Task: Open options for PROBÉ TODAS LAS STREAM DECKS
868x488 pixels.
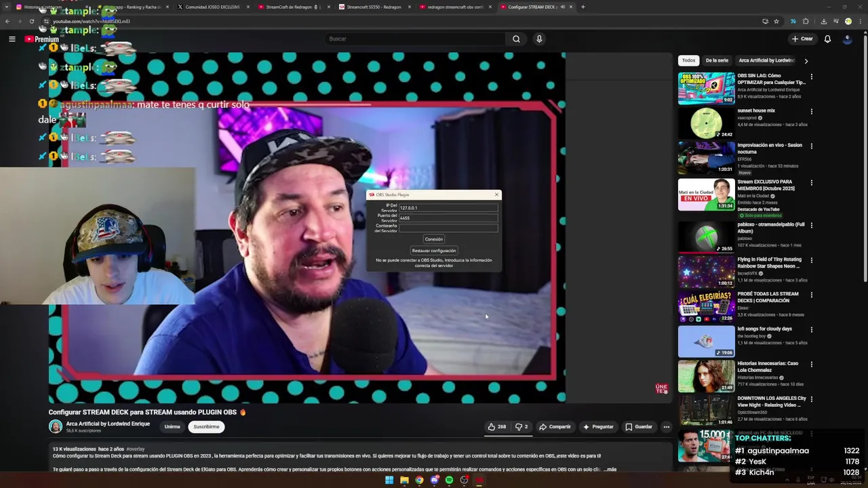Action: [x=811, y=295]
